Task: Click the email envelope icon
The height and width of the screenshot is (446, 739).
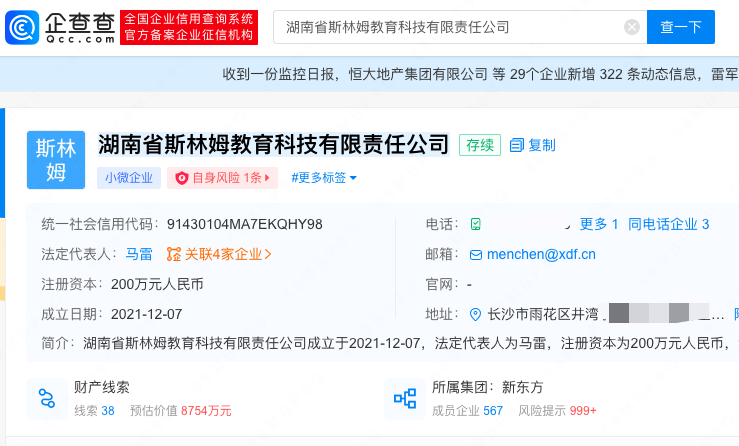Action: click(476, 255)
